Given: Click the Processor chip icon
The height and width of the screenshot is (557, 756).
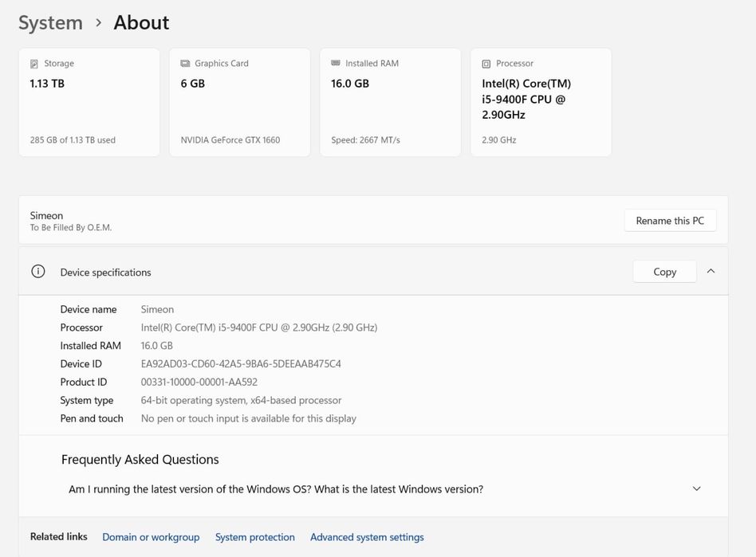Looking at the screenshot, I should coord(486,64).
